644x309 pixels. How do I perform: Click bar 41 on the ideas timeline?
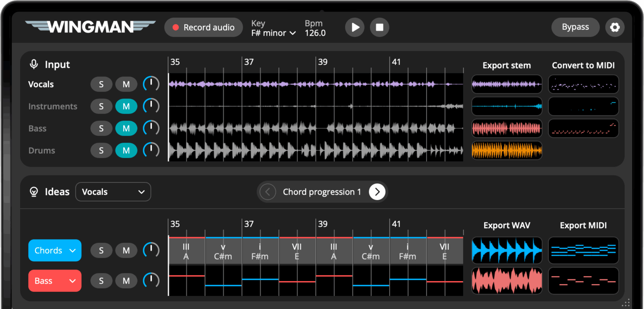click(396, 224)
